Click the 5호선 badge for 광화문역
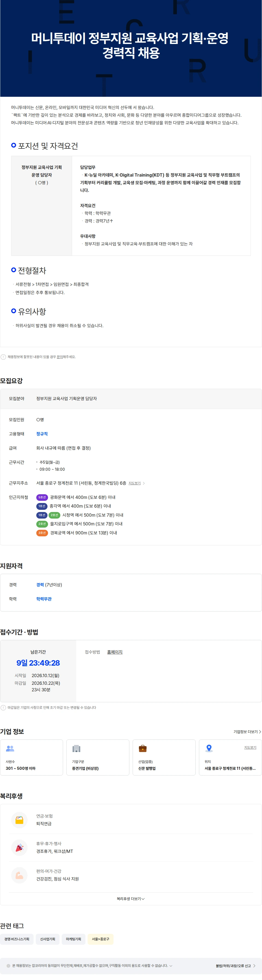 point(42,497)
